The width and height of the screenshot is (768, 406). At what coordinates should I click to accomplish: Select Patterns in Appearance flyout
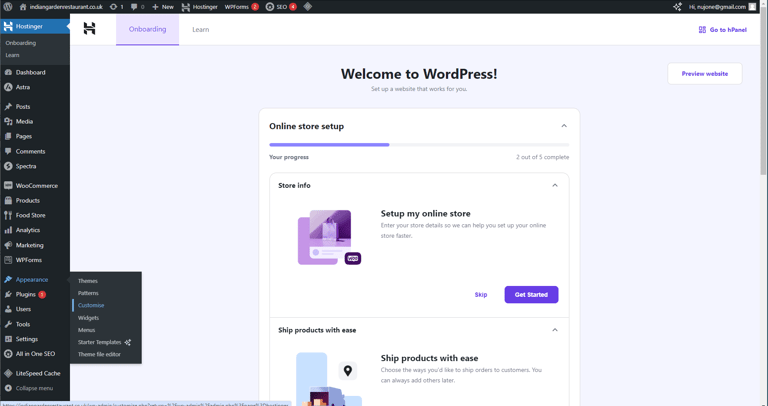click(88, 293)
